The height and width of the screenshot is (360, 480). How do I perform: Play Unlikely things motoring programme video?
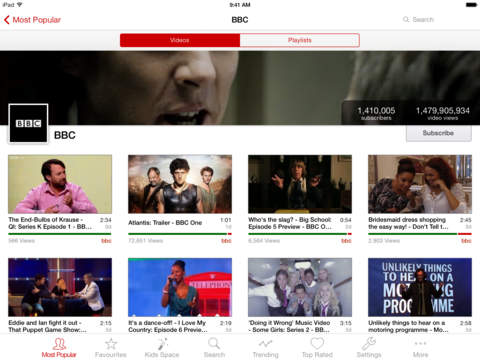tap(420, 287)
